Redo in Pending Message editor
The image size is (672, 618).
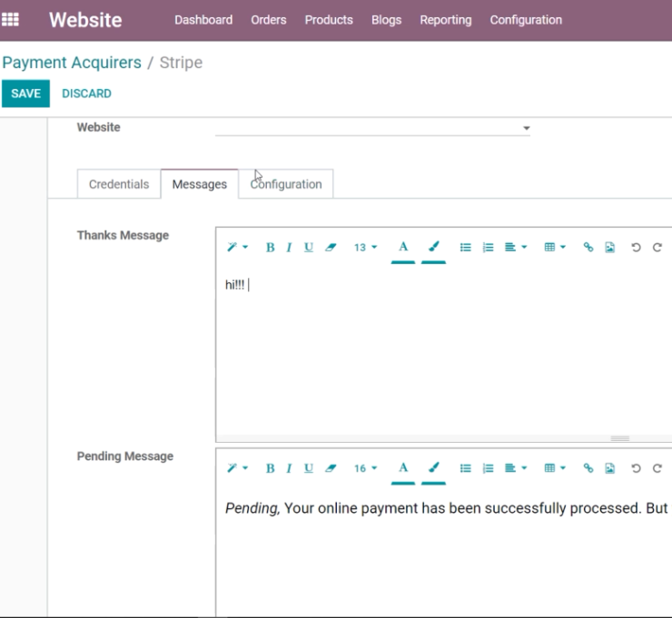pos(657,468)
